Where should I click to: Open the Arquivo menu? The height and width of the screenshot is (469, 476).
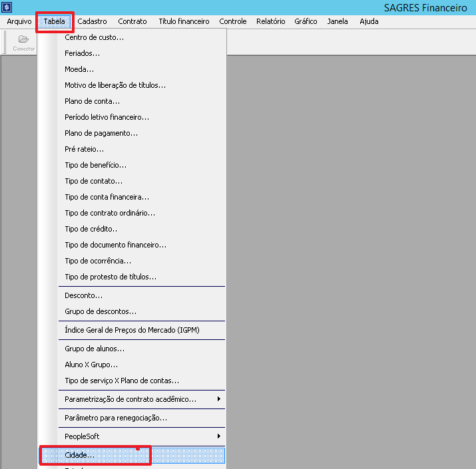[x=19, y=21]
